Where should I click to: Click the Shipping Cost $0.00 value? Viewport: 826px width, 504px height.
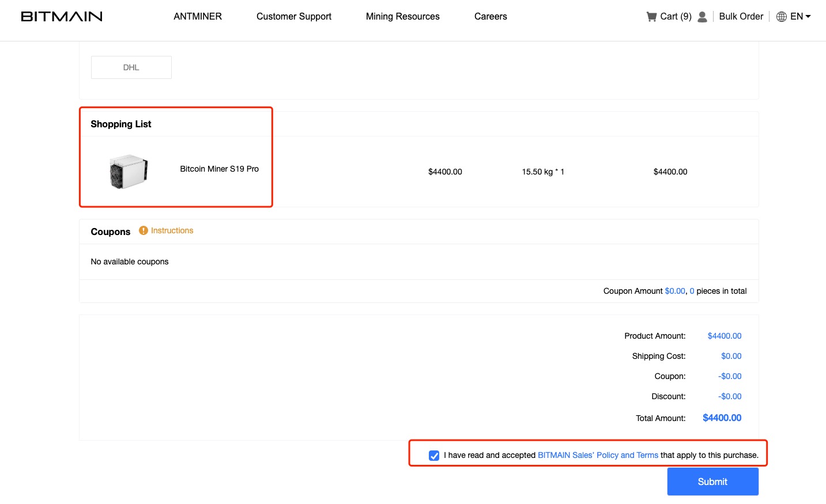(x=731, y=356)
